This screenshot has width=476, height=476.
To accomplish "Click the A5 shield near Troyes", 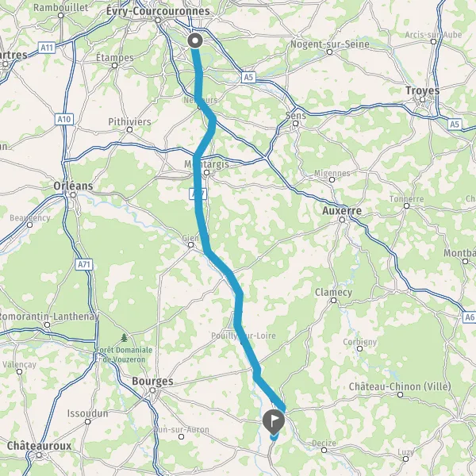I will pos(455,125).
